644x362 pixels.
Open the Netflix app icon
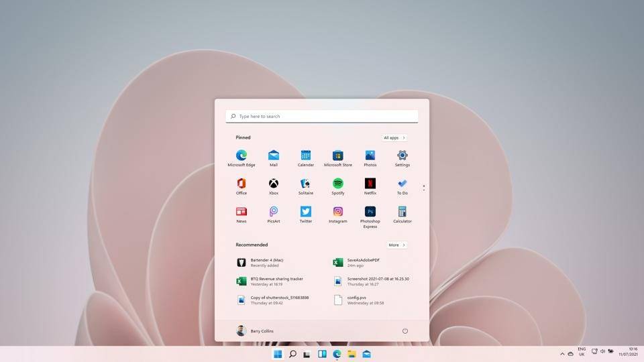tap(370, 184)
